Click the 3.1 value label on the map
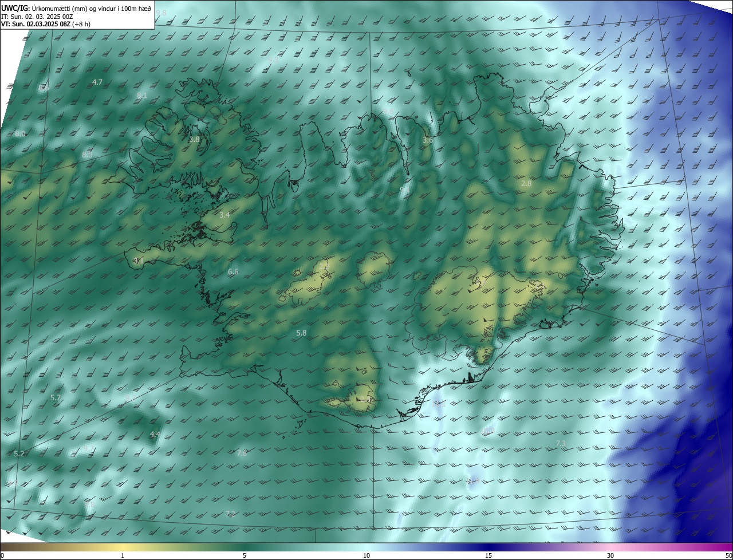The height and width of the screenshot is (560, 733). 138,261
